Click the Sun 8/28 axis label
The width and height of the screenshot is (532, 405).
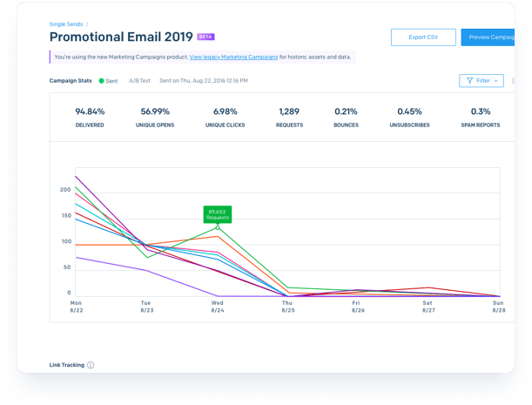(x=499, y=307)
